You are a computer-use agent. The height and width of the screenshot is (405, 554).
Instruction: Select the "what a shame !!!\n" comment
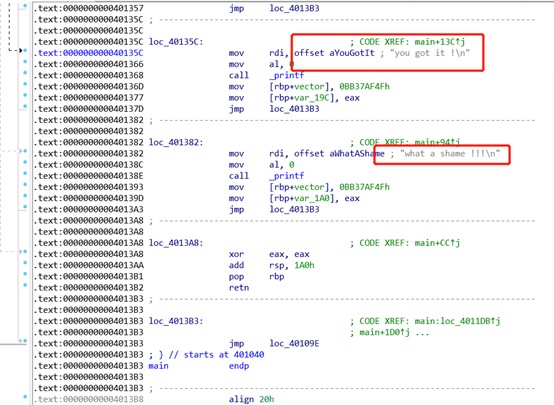point(450,154)
